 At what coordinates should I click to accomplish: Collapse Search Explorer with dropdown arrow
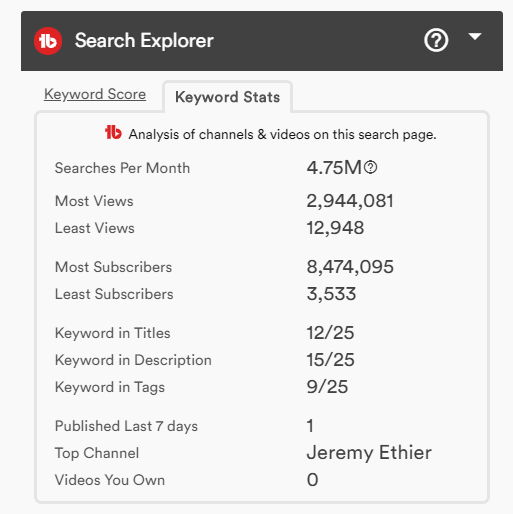475,36
